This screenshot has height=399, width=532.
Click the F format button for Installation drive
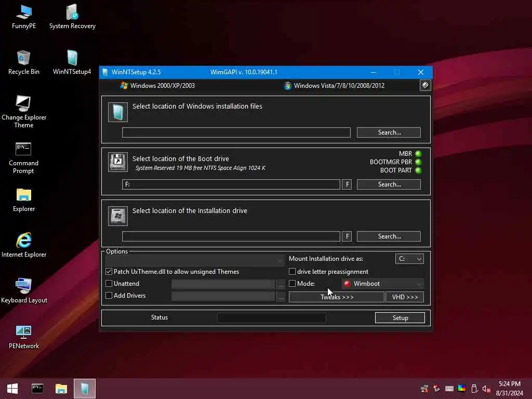coord(347,236)
